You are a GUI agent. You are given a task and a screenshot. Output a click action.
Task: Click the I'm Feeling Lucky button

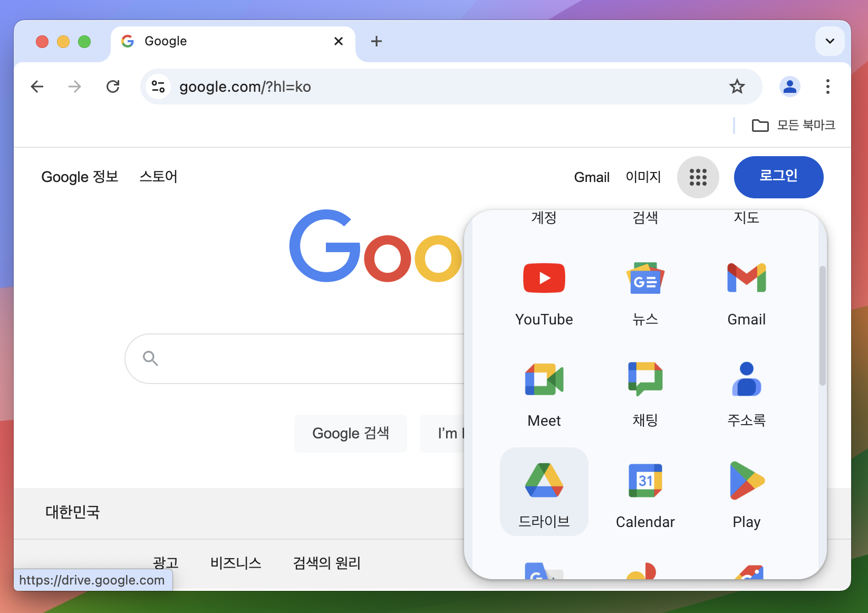coord(442,434)
